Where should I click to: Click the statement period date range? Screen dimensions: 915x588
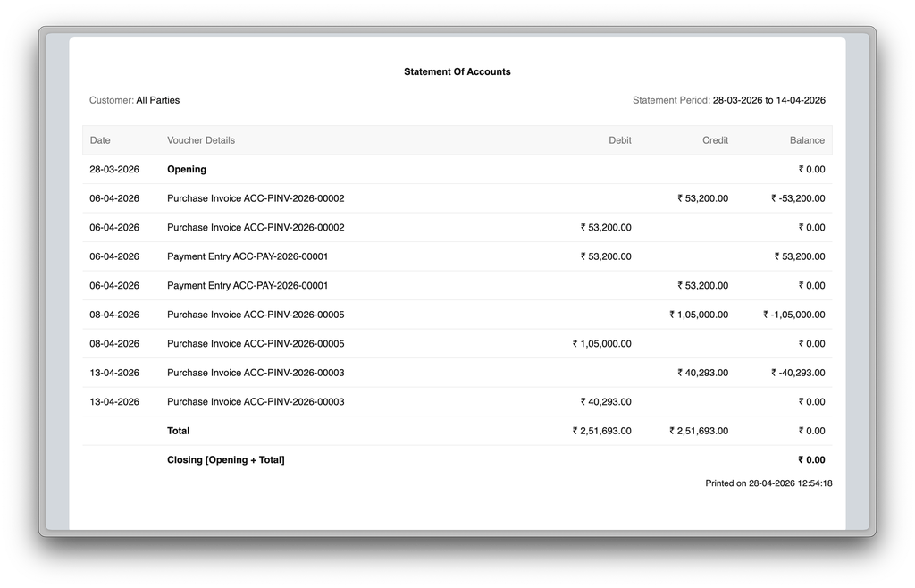[x=768, y=100]
